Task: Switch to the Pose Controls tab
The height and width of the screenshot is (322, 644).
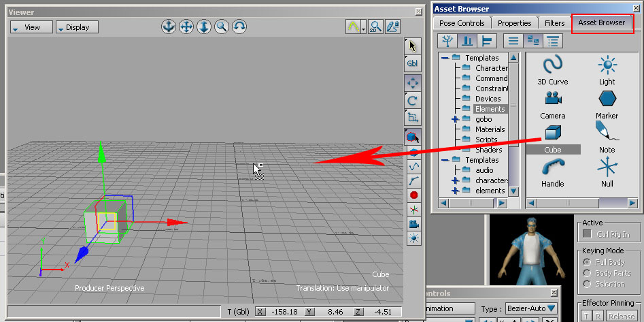Action: point(462,23)
